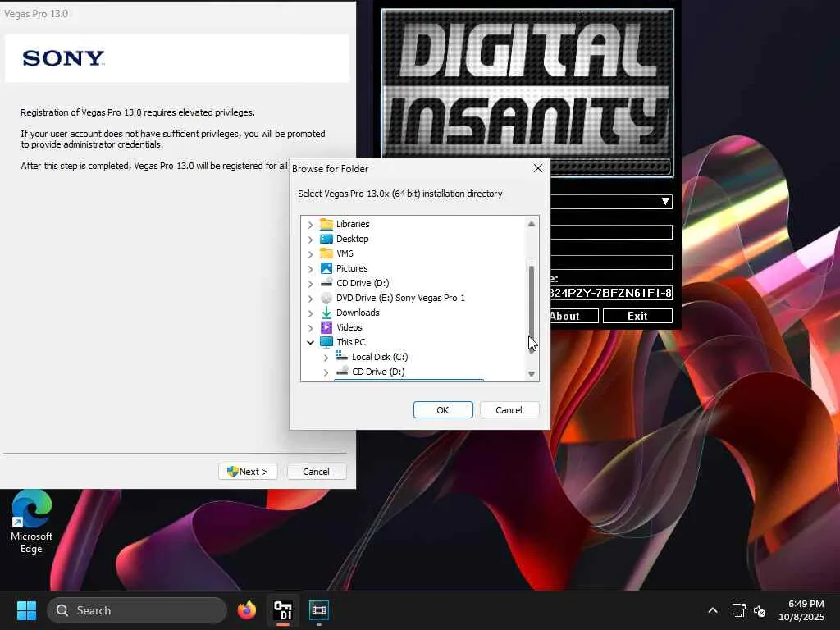Screen dimensions: 840x630
Task: Open network status tray icon
Action: click(x=739, y=610)
